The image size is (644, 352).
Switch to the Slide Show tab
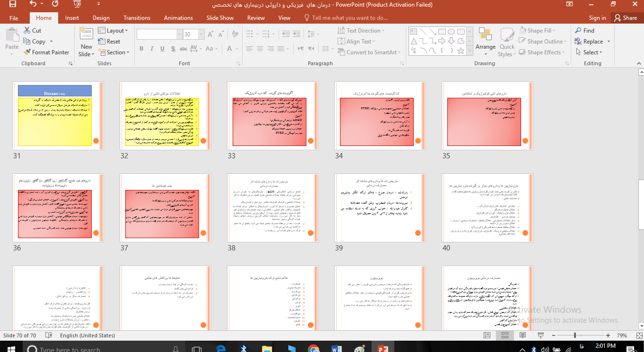pos(220,18)
